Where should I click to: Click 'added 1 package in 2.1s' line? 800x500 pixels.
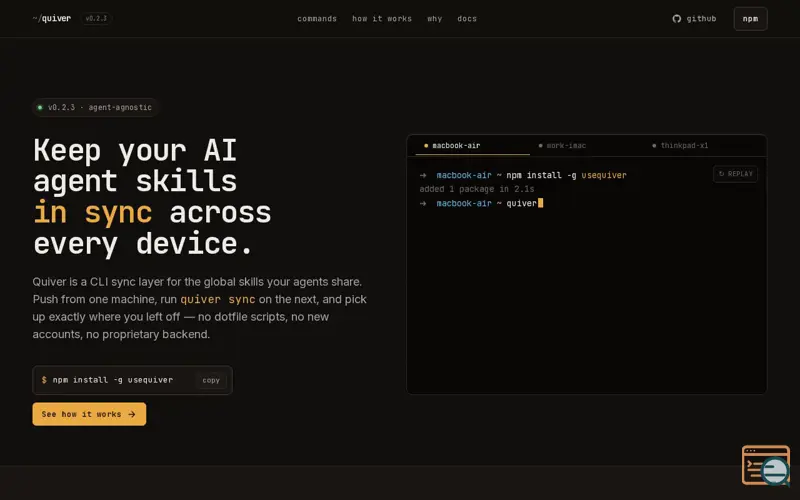477,189
